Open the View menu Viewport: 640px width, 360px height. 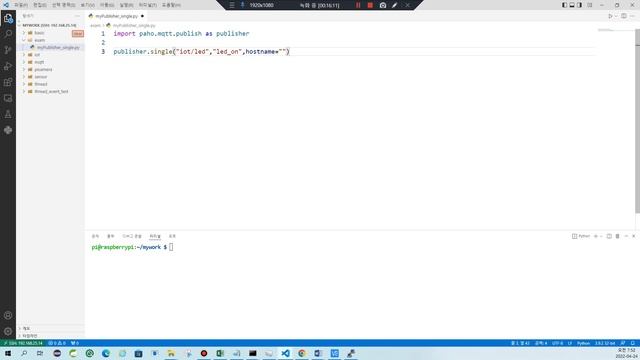coord(87,5)
